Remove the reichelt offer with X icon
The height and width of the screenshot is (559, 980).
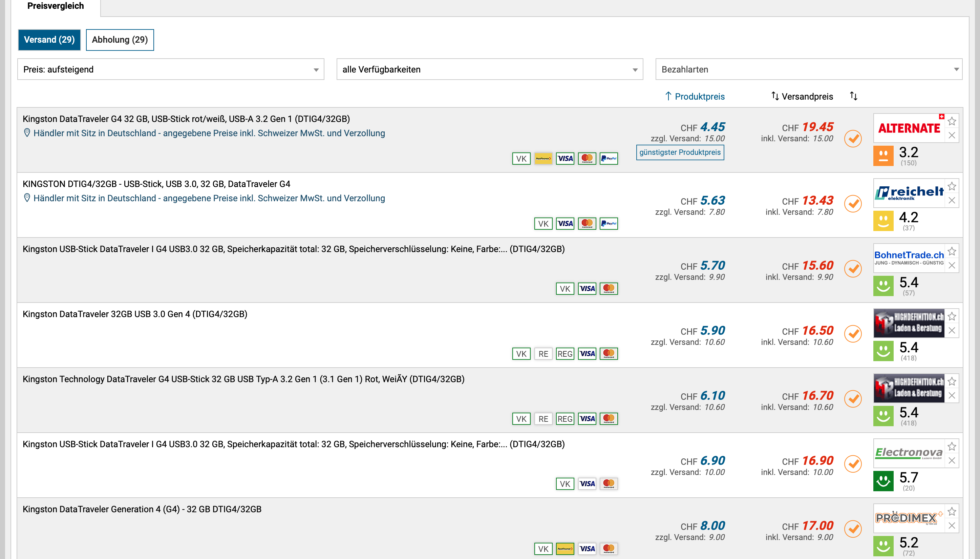point(952,201)
